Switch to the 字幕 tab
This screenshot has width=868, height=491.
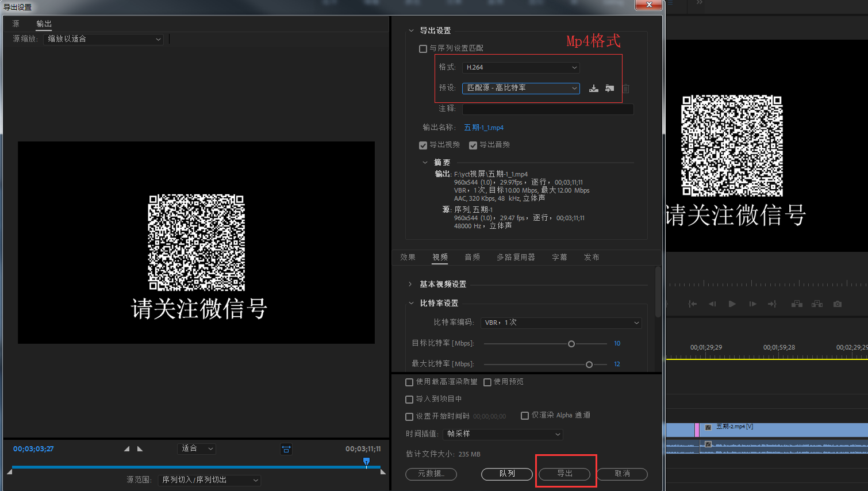[560, 257]
